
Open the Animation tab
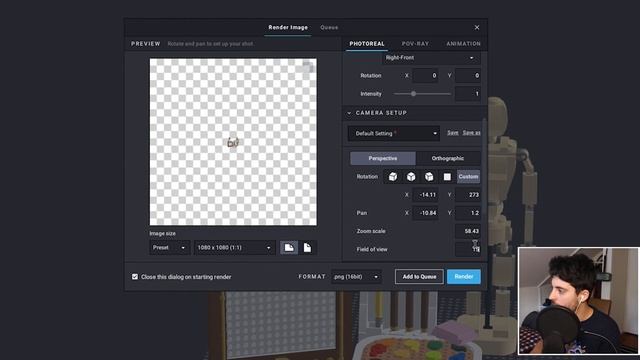click(x=463, y=44)
